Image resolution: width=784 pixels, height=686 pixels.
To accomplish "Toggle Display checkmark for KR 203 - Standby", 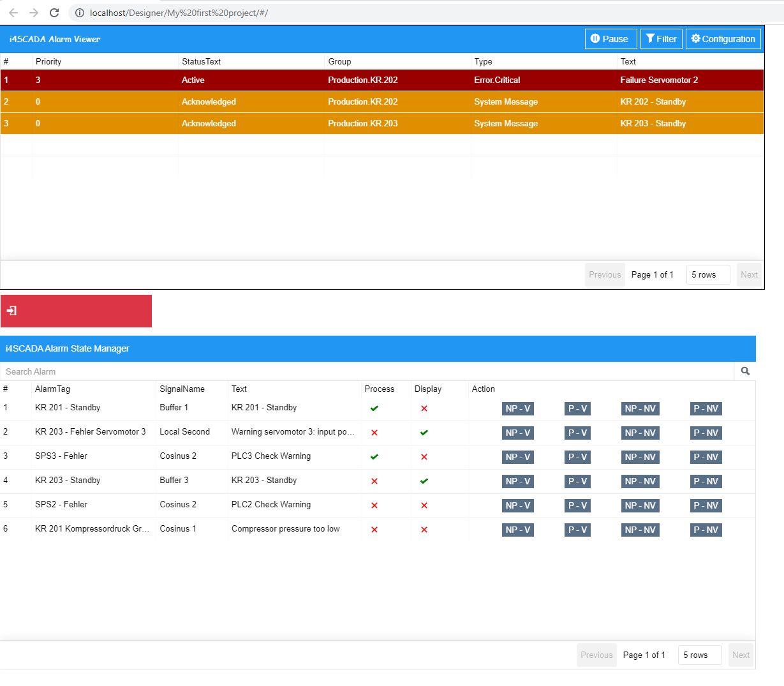I will pos(424,481).
